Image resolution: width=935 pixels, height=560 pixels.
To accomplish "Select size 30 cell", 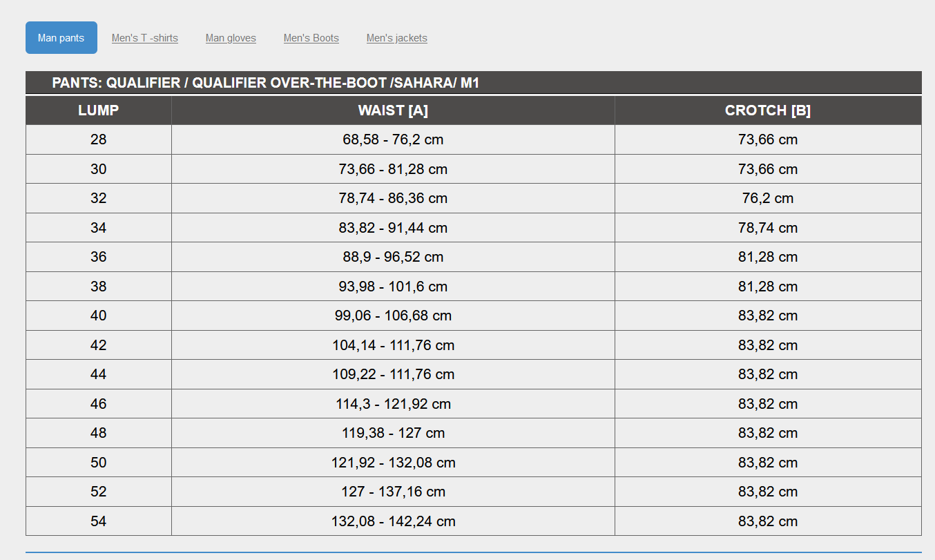I will click(99, 169).
